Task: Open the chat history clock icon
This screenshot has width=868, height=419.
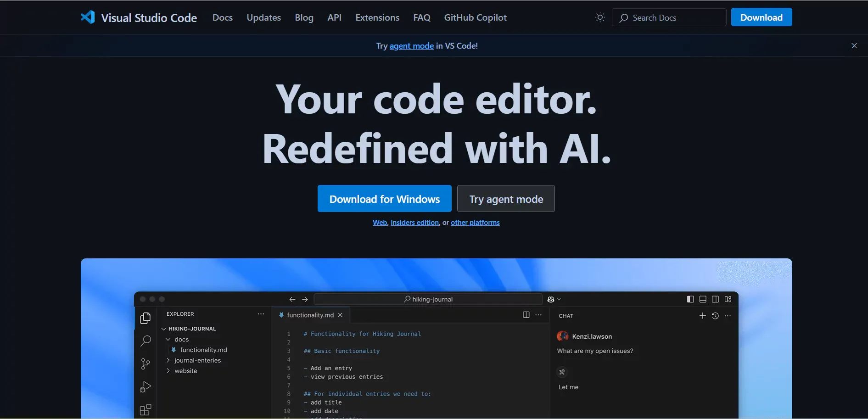Action: [x=715, y=316]
